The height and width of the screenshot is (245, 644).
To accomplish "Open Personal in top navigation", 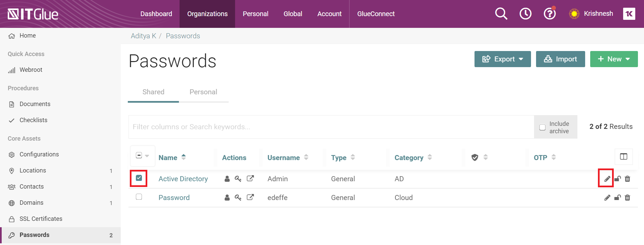I will coord(255,14).
